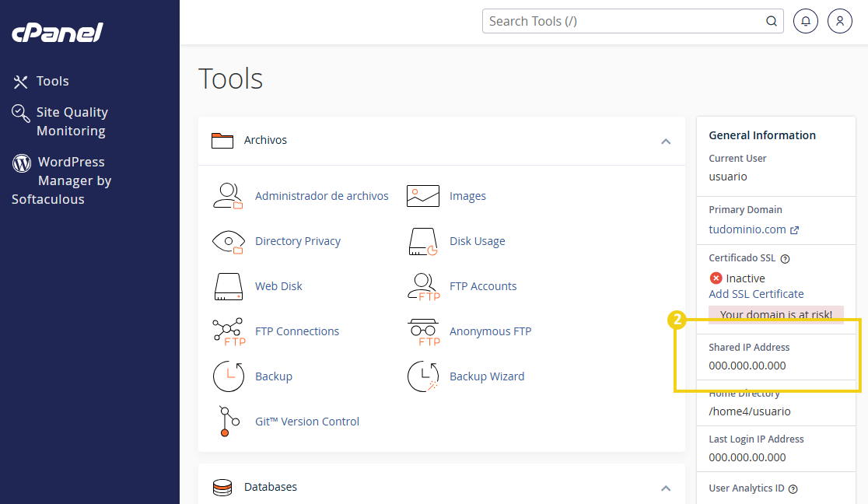Collapse the Archivos section
This screenshot has width=868, height=504.
click(x=666, y=142)
